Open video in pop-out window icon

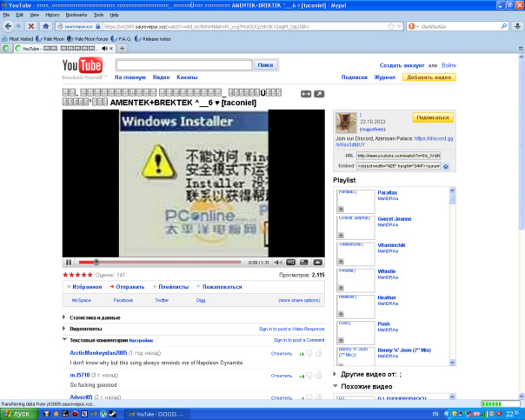(x=319, y=94)
